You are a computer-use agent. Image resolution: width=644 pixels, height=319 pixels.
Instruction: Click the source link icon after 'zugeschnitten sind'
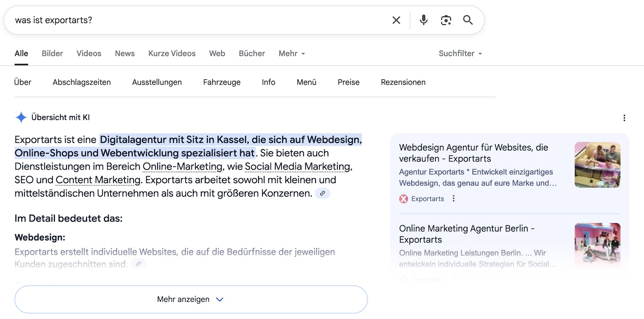point(138,264)
